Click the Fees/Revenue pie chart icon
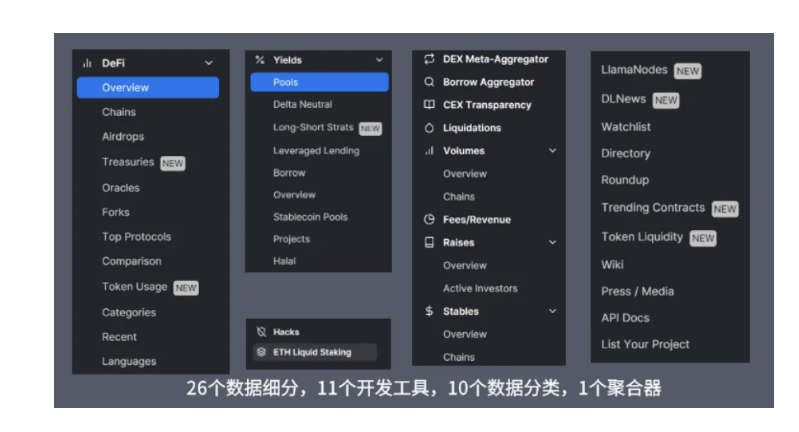Screen dimensions: 799x432 430,220
